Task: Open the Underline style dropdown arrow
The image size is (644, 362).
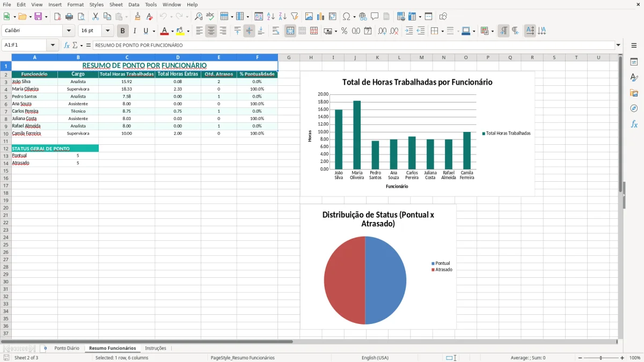Action: (x=153, y=31)
